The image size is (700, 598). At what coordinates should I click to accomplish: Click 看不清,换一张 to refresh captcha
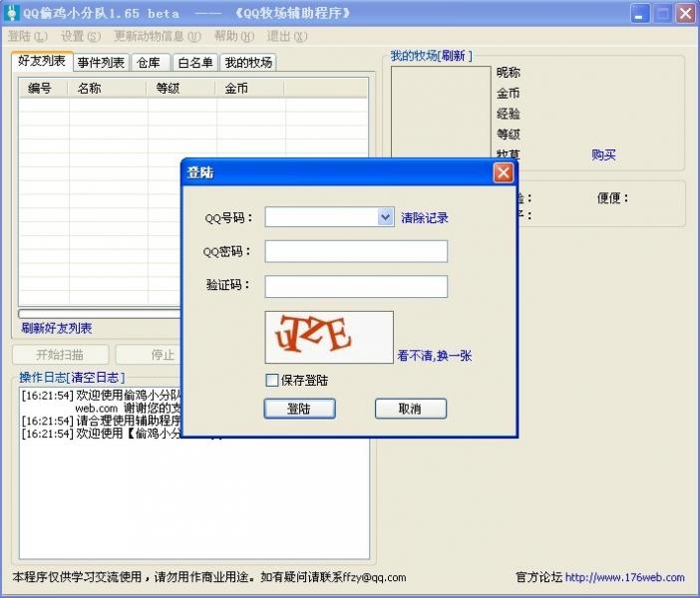click(x=434, y=356)
